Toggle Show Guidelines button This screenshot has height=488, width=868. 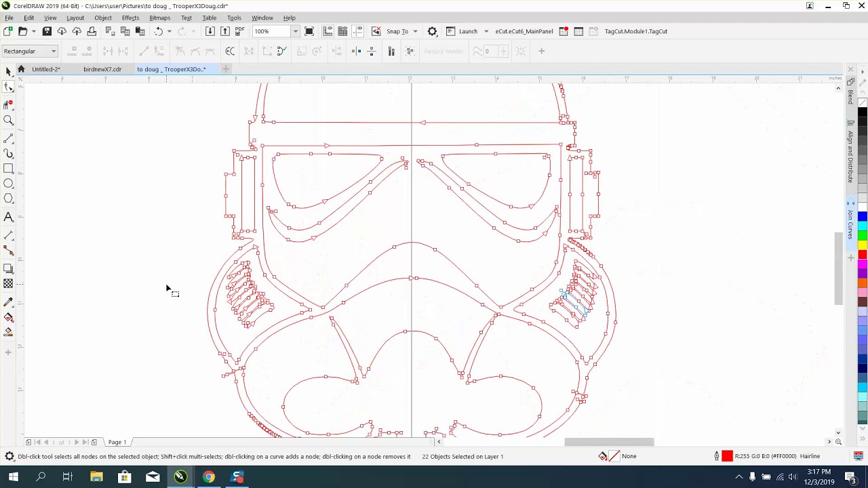pos(357,31)
